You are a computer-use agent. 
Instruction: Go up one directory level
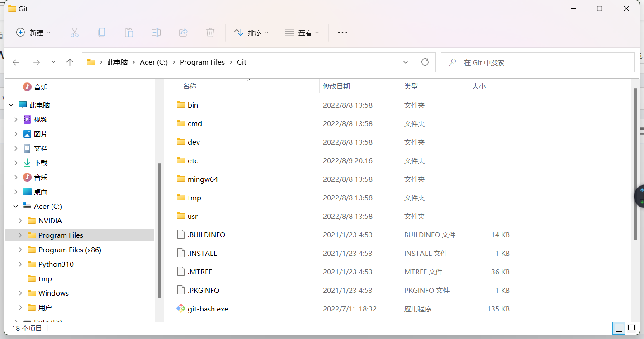[70, 62]
